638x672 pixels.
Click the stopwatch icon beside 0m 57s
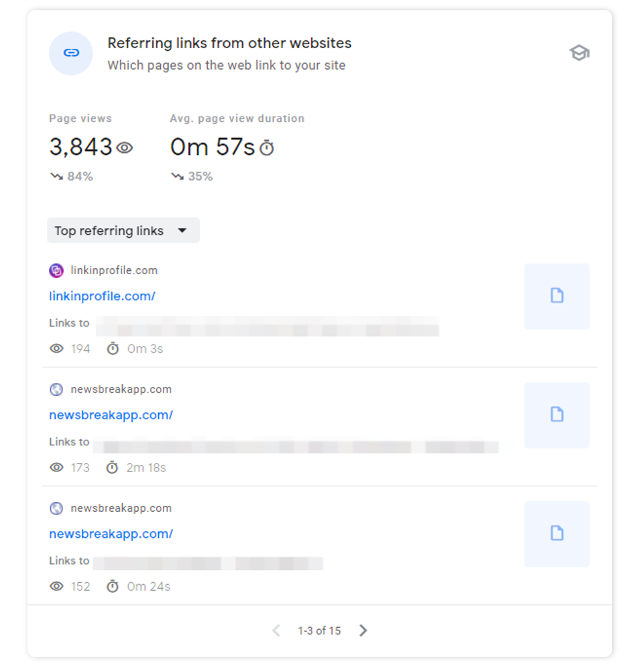tap(267, 148)
